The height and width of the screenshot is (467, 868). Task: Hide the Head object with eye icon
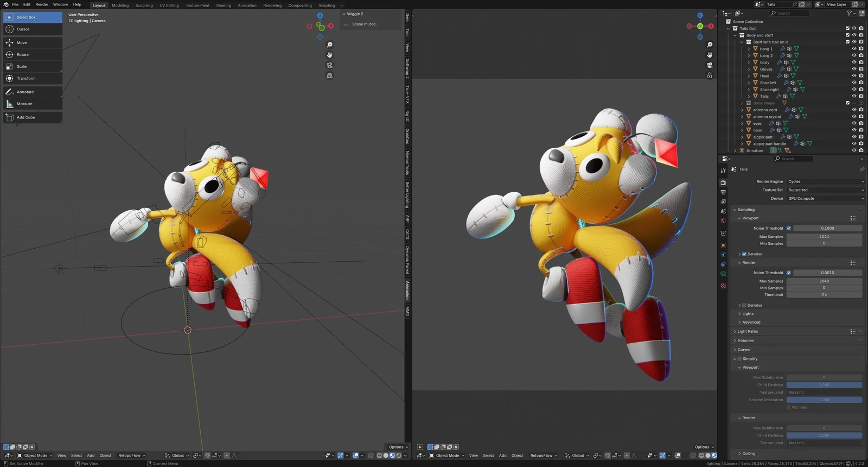click(854, 76)
